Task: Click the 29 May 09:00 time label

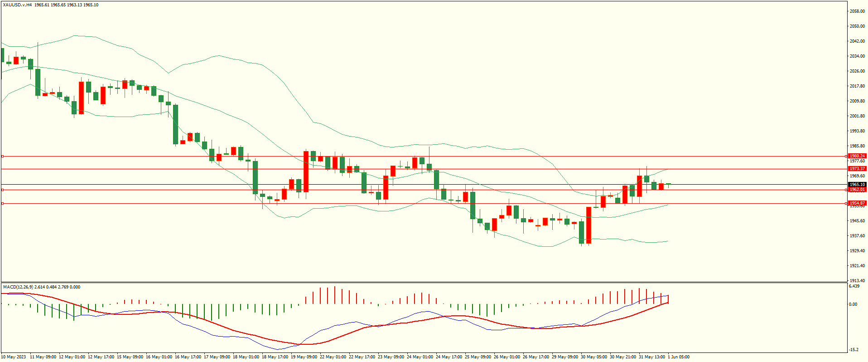Action: pos(564,357)
